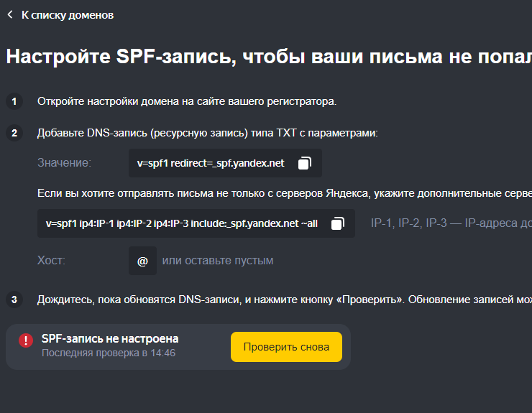Image resolution: width=532 pixels, height=413 pixels.
Task: Select the "v=spf1 redirect=_spf.yandex.net" value text
Action: pyautogui.click(x=211, y=163)
